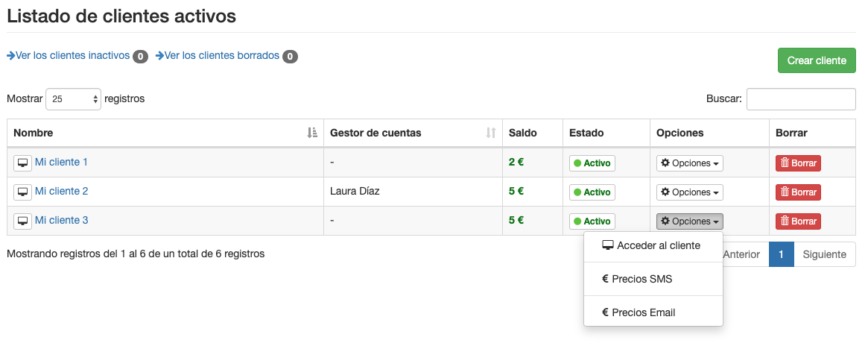The image size is (868, 343).
Task: Click monitor icon beside Mi cliente 2
Action: click(22, 192)
